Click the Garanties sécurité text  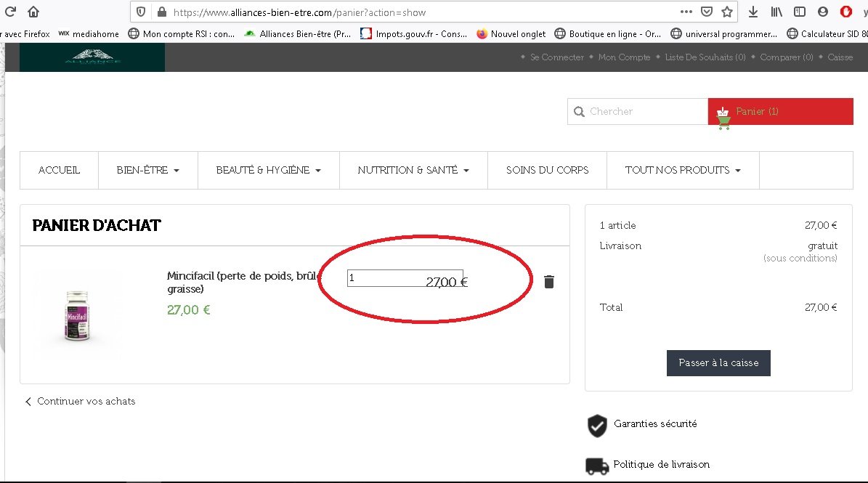pos(655,423)
